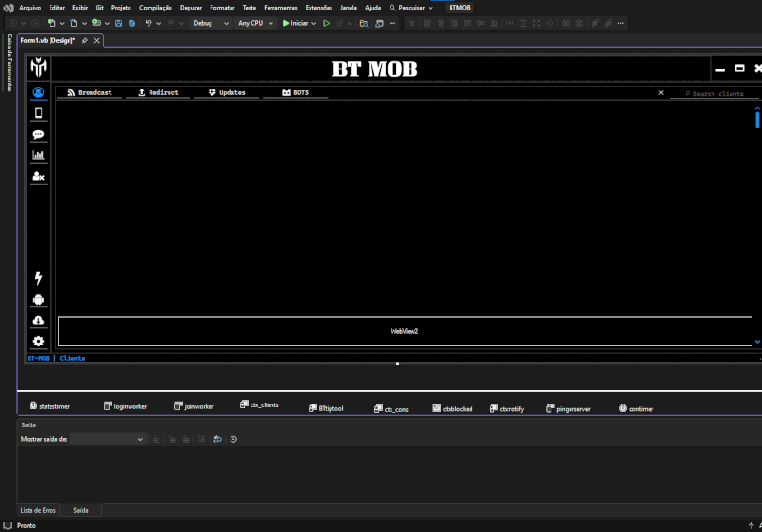
Task: Click the Visual Studio logo icon
Action: coord(9,8)
